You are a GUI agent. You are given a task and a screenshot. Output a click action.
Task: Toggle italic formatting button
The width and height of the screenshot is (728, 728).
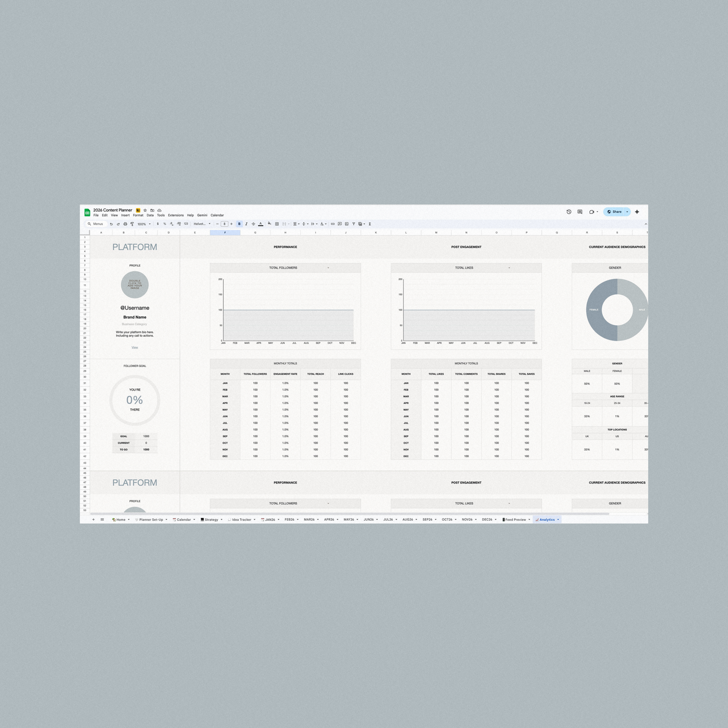point(246,224)
